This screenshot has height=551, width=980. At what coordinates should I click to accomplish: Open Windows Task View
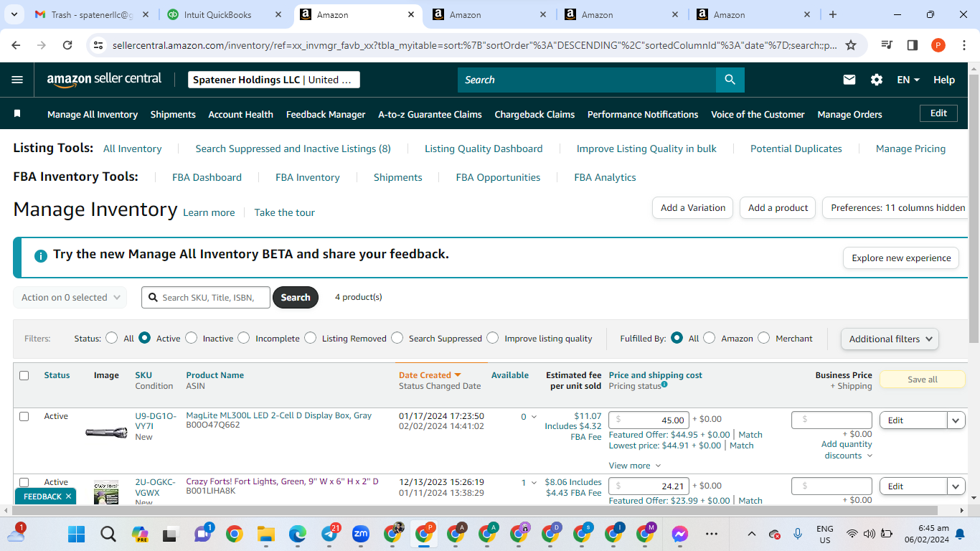170,534
